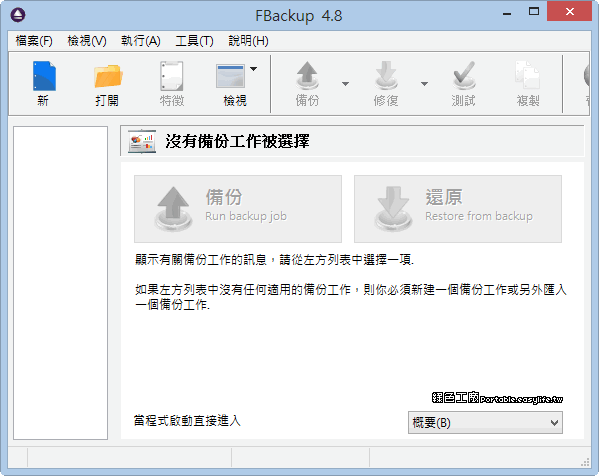The image size is (599, 476).
Task: Open the 工具(T) menu
Action: tap(194, 40)
